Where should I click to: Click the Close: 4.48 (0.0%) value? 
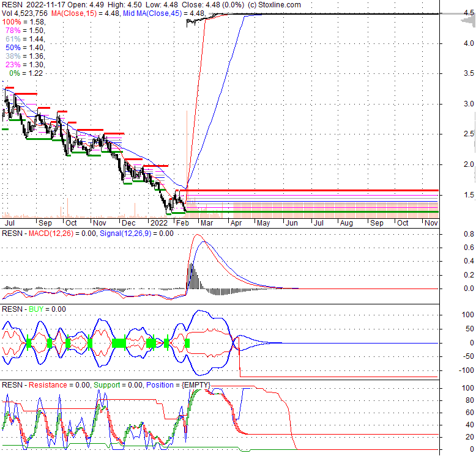(213, 5)
